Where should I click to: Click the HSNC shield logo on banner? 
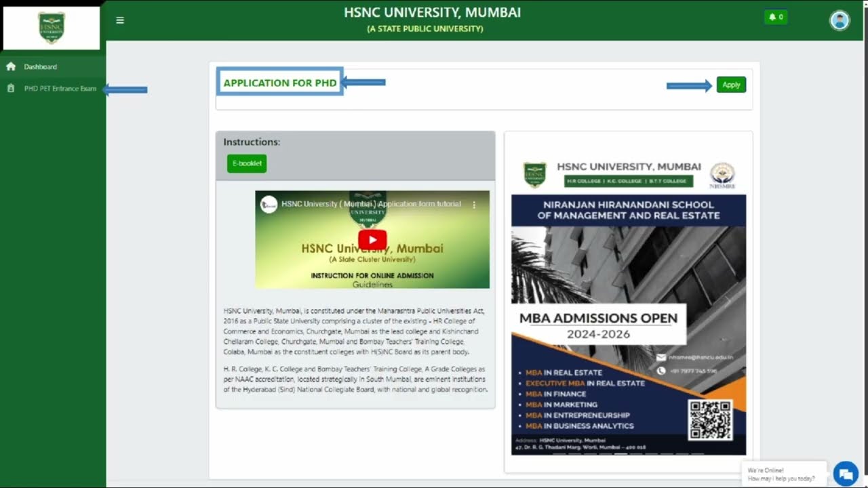click(x=534, y=175)
